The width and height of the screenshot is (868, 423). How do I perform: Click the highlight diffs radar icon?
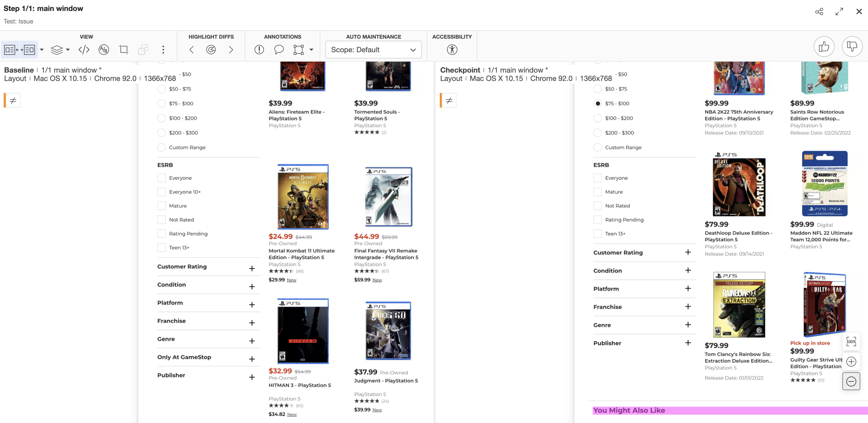211,50
